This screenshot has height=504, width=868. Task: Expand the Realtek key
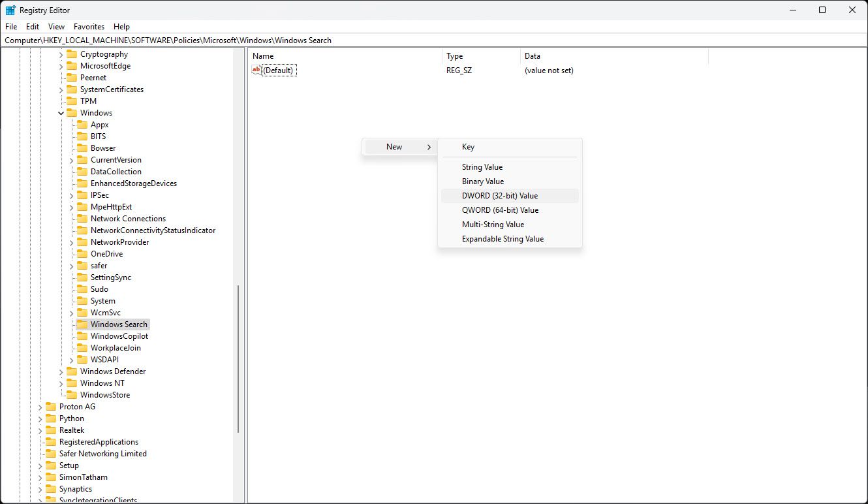pos(40,430)
